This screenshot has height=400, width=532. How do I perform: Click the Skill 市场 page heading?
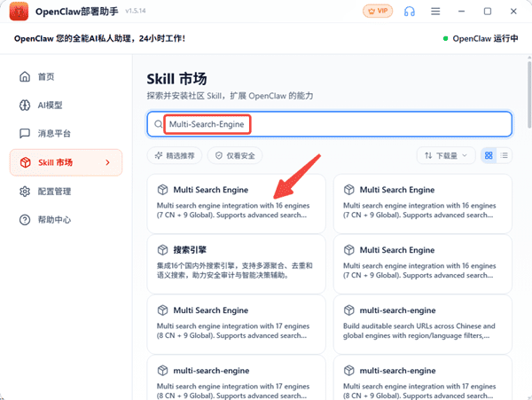pos(176,79)
